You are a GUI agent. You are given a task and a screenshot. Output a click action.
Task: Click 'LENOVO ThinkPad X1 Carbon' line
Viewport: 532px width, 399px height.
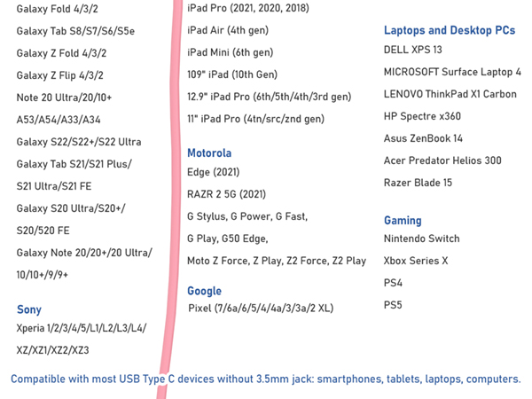click(x=450, y=94)
